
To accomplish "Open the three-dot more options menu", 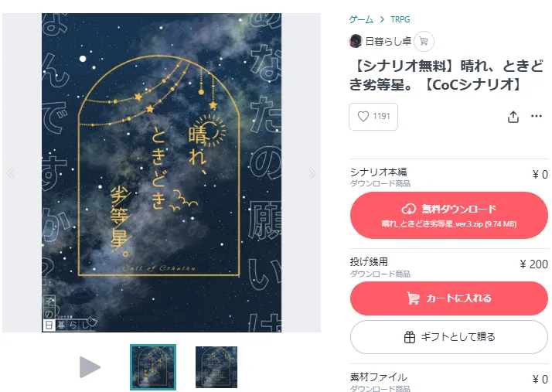I will 537,116.
